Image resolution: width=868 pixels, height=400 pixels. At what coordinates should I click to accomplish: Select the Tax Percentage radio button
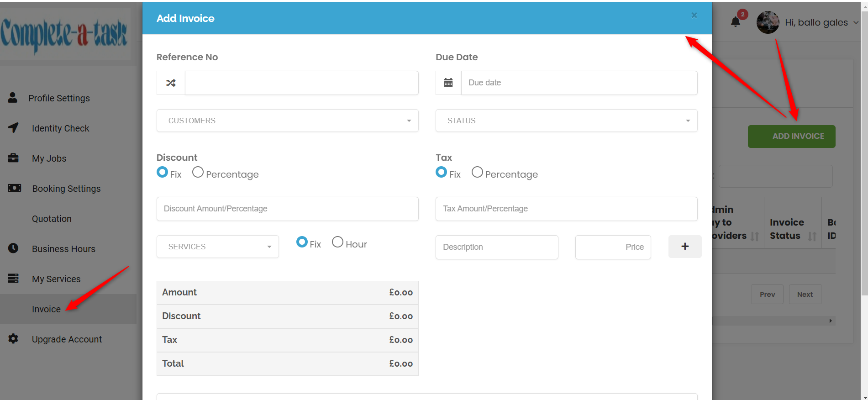point(477,172)
